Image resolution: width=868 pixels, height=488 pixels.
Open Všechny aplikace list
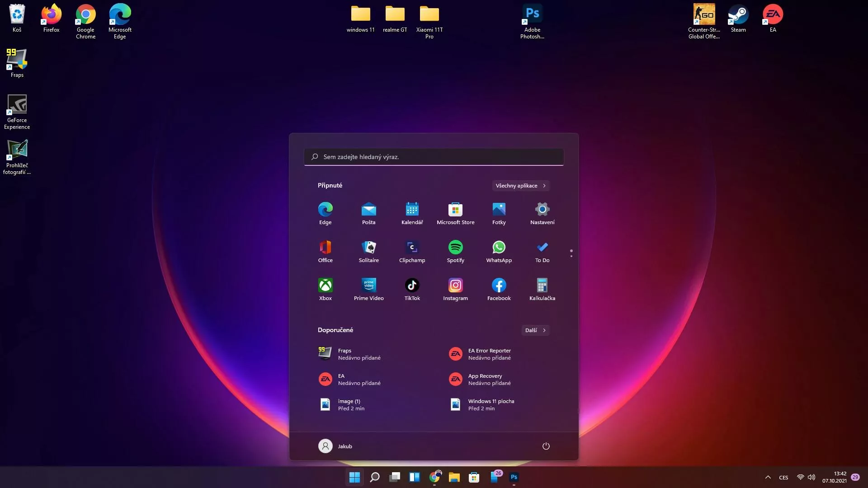tap(520, 186)
